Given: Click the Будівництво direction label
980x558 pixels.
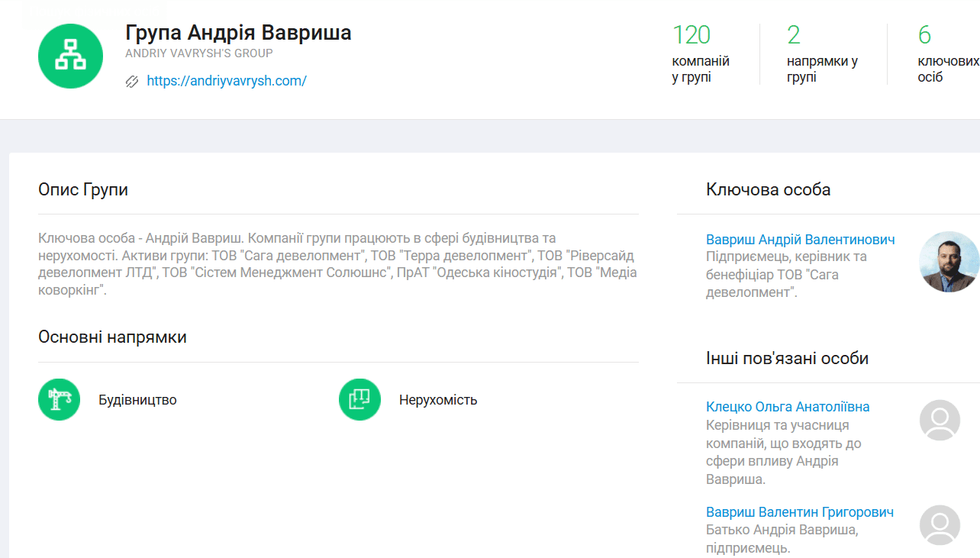Looking at the screenshot, I should tap(137, 400).
